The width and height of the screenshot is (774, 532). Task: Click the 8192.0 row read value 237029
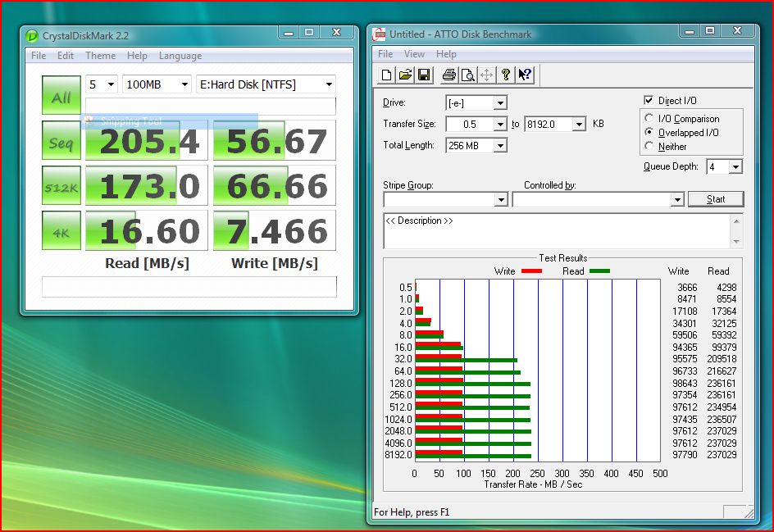[722, 454]
